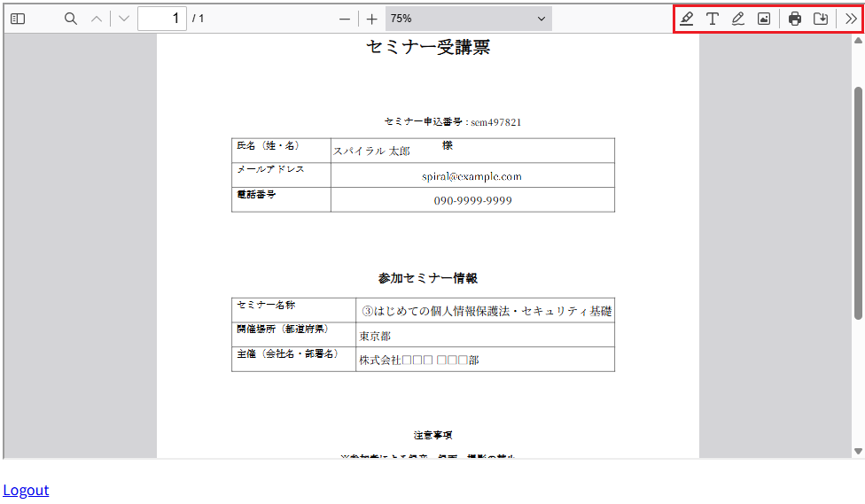Image resolution: width=865 pixels, height=504 pixels.
Task: Print the PDF document
Action: [x=795, y=19]
